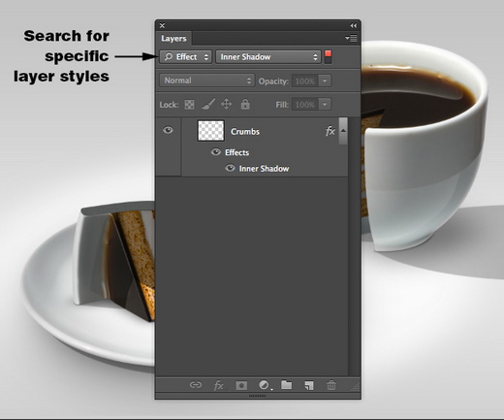Image resolution: width=504 pixels, height=420 pixels.
Task: Create a new group folder
Action: point(286,384)
